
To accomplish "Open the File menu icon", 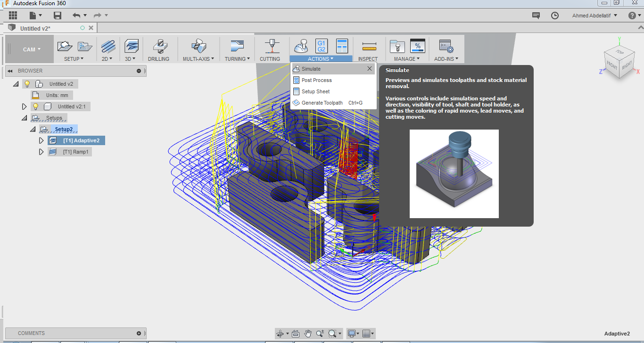I will pos(33,16).
